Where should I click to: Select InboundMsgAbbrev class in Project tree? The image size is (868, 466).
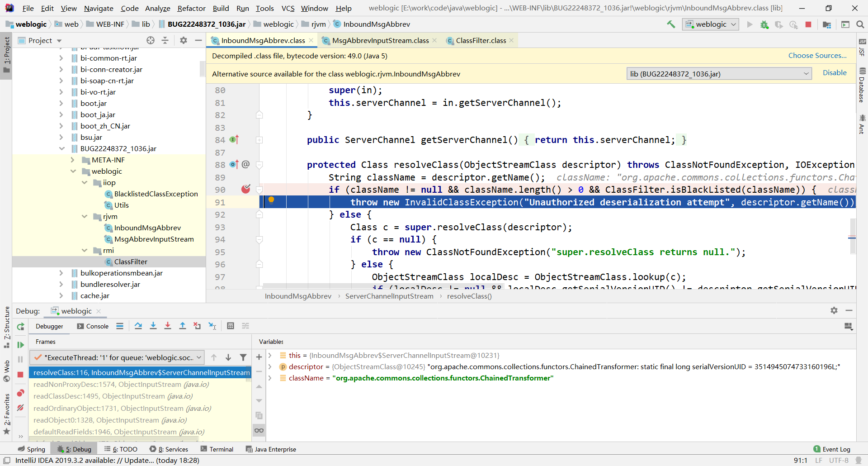click(x=147, y=228)
